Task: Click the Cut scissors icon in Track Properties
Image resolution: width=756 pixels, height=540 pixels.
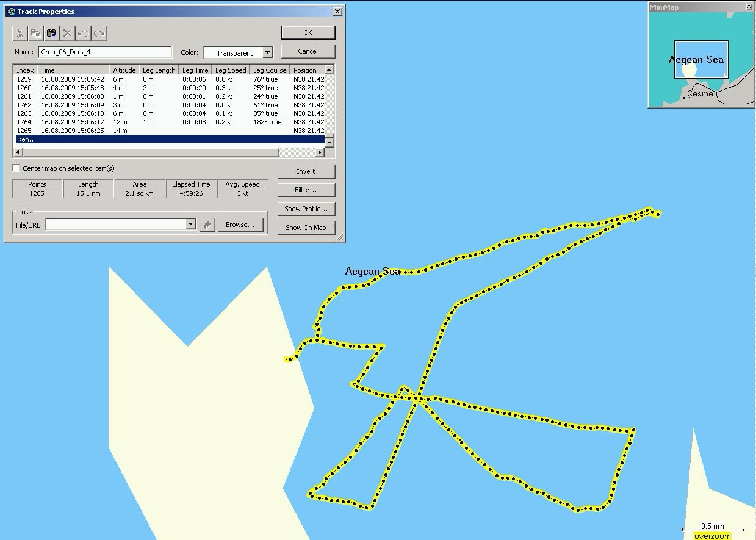Action: click(20, 33)
